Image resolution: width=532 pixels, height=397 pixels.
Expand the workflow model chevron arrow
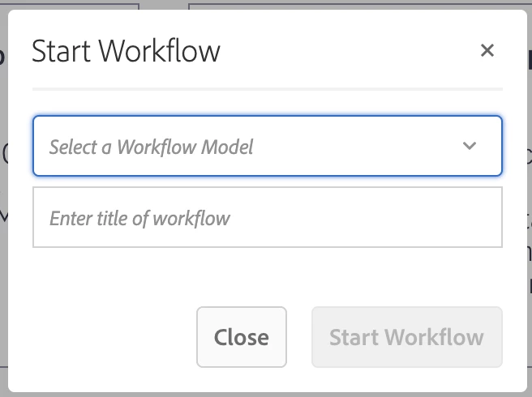(469, 147)
